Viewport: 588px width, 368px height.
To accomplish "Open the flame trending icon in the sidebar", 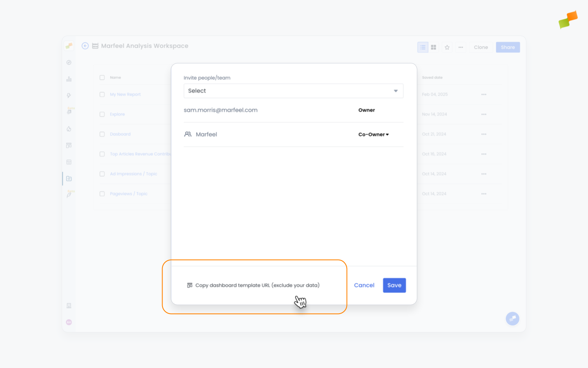I will point(69,129).
